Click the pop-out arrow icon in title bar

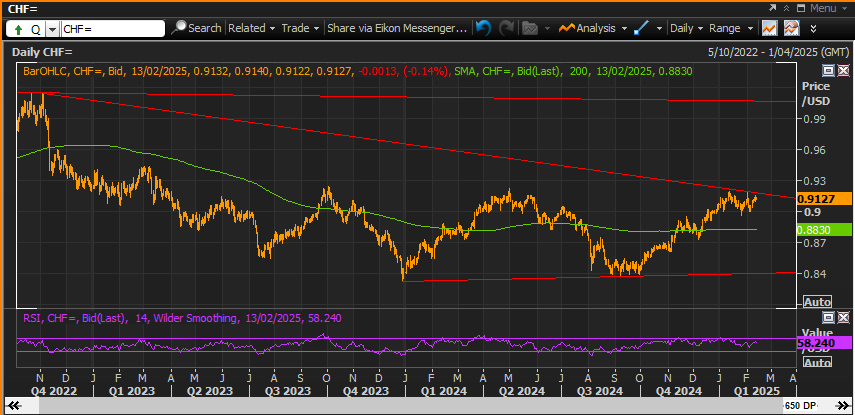click(773, 8)
